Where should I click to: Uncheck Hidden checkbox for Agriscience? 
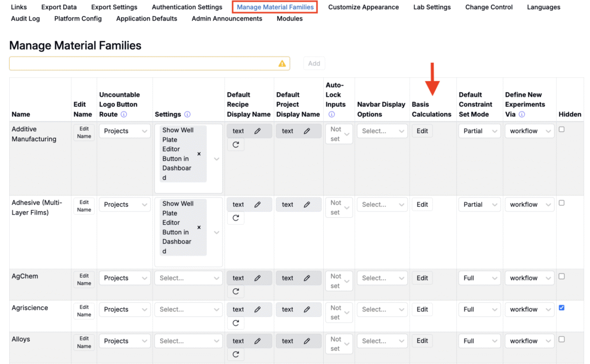562,308
